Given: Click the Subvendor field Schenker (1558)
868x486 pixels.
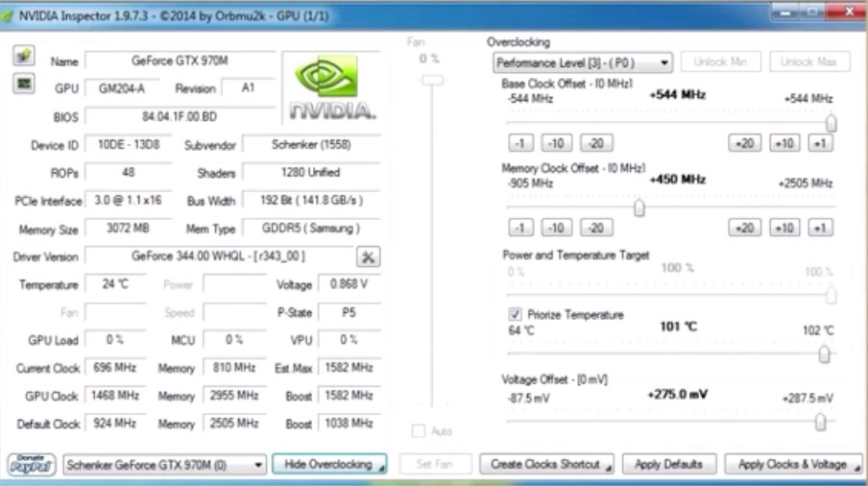Looking at the screenshot, I should point(311,144).
